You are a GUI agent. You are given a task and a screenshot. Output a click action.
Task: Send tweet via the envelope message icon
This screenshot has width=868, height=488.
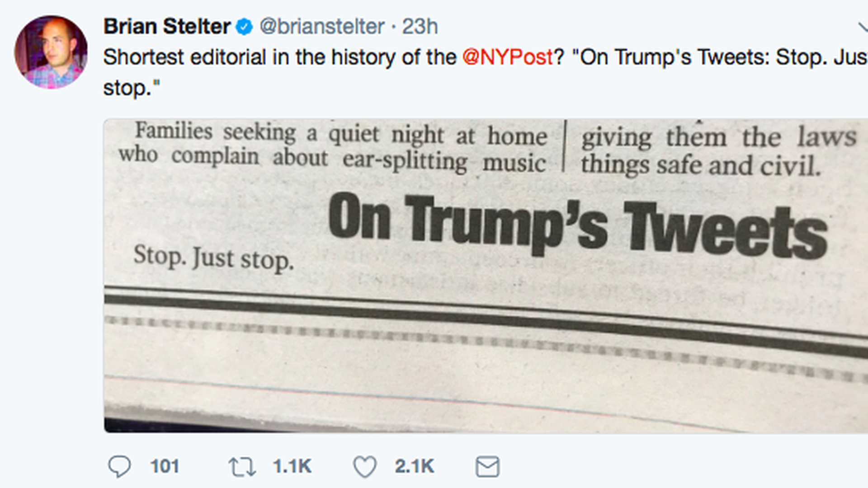click(x=487, y=467)
